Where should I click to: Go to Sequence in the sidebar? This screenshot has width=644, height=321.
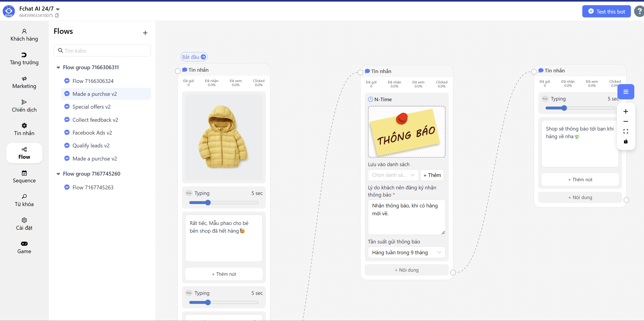click(x=24, y=177)
